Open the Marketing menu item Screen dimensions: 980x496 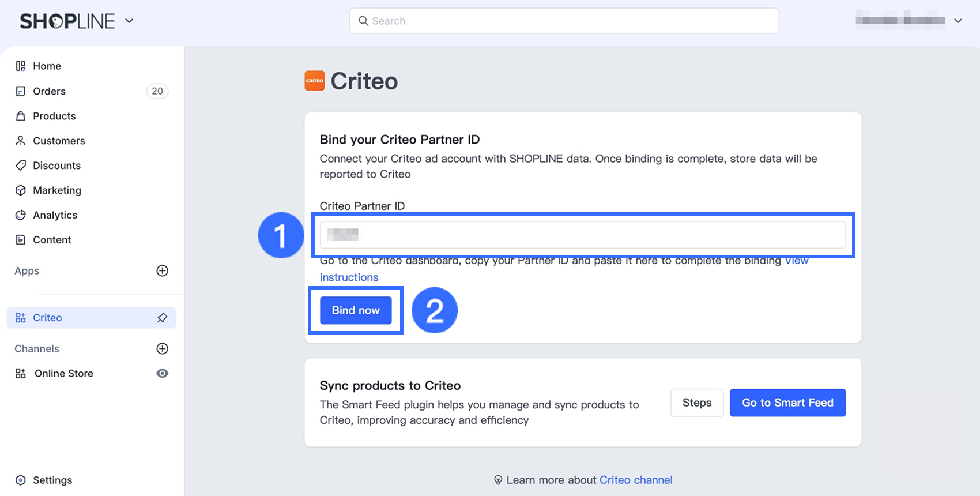click(57, 190)
